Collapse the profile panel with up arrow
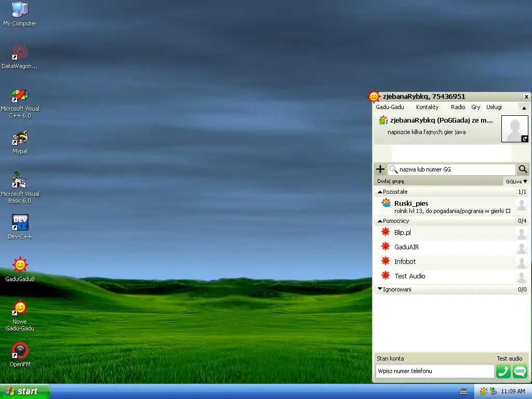The height and width of the screenshot is (399, 532). point(524,108)
